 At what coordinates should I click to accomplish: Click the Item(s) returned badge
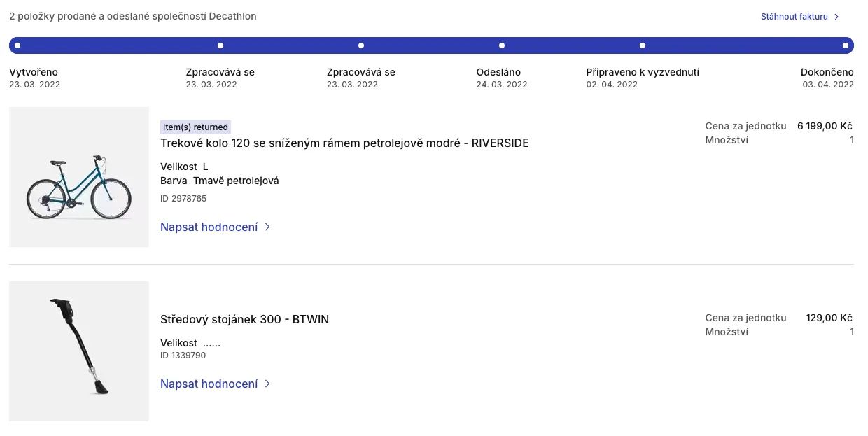195,127
